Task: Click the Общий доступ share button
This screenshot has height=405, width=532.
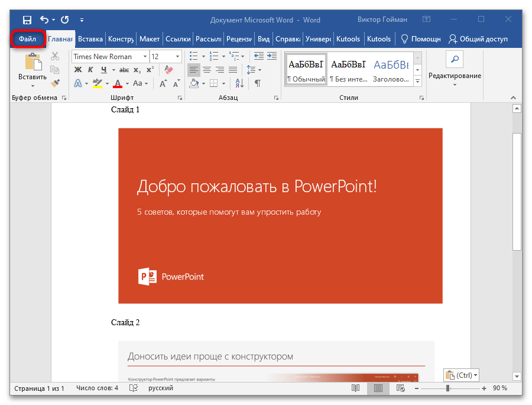Action: point(478,39)
